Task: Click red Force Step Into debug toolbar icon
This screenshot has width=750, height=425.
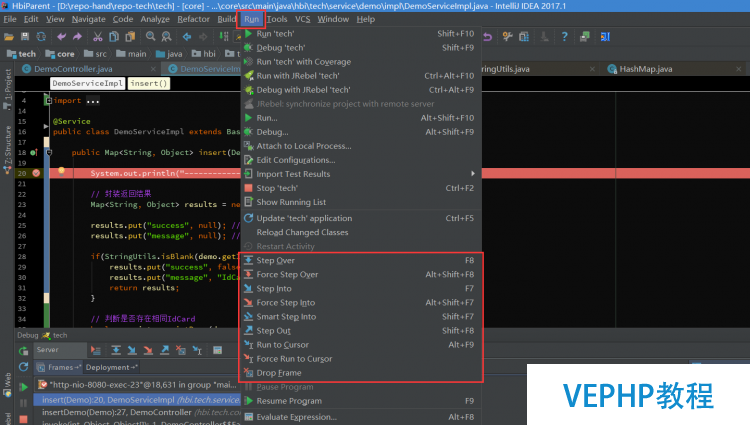Action: point(148,350)
